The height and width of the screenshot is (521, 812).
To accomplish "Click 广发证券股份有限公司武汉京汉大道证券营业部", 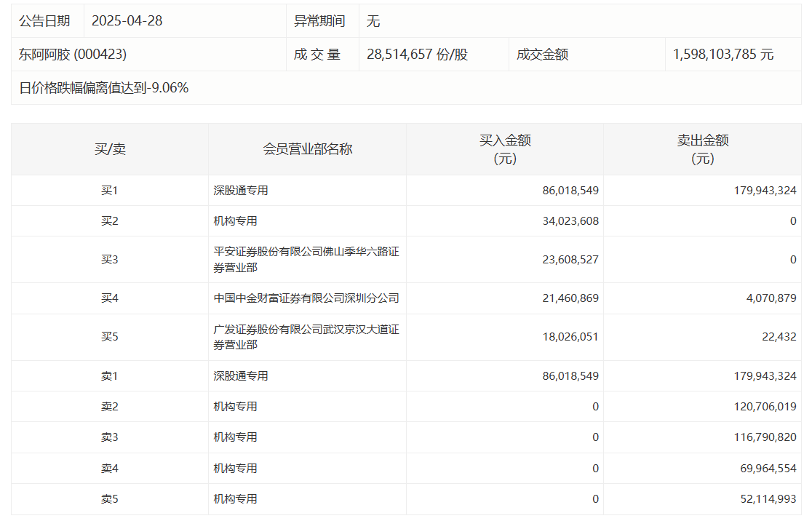I will point(306,337).
